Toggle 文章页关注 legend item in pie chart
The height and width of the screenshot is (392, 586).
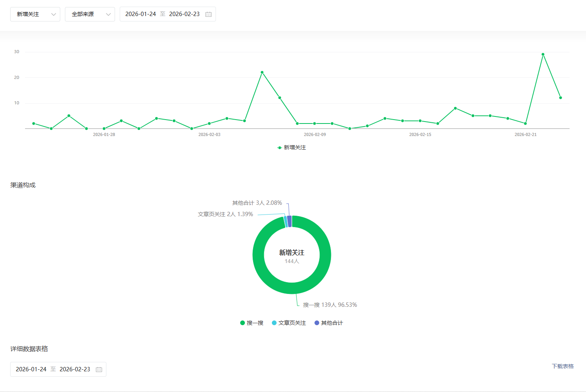point(289,323)
